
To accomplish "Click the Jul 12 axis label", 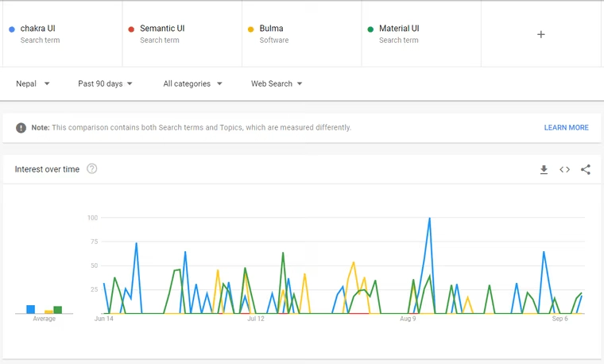I will click(x=256, y=319).
